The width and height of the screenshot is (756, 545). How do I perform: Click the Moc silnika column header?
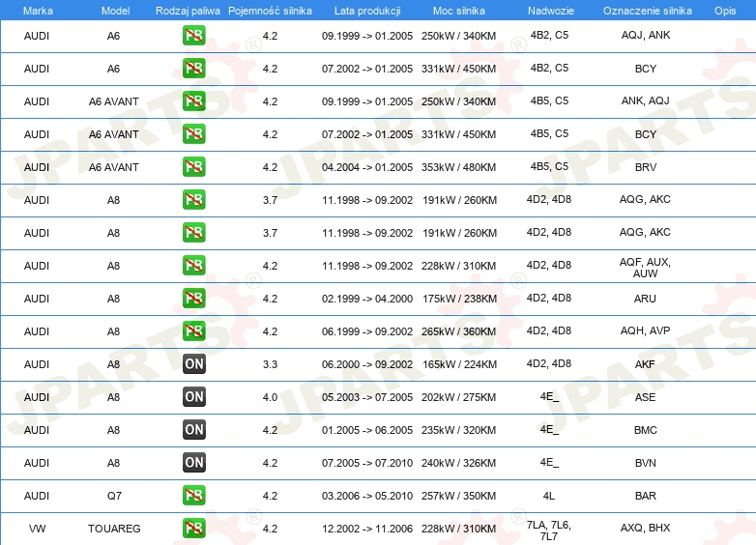point(459,11)
